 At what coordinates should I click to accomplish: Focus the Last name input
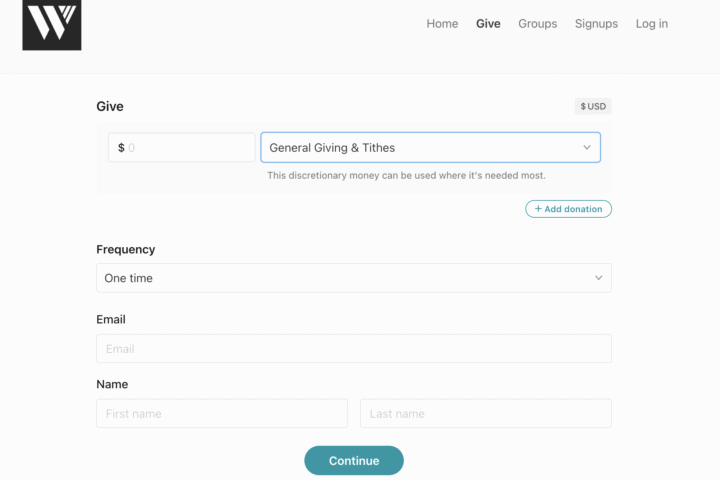[x=485, y=414]
